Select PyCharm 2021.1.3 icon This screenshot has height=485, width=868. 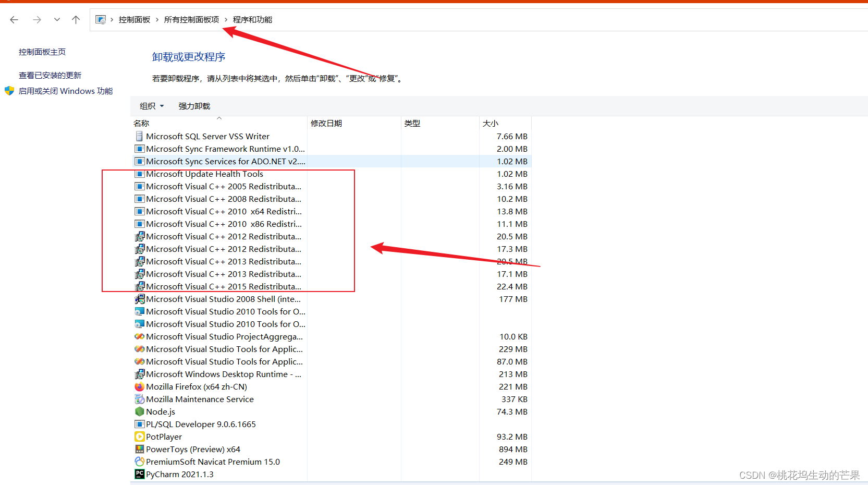coord(139,474)
